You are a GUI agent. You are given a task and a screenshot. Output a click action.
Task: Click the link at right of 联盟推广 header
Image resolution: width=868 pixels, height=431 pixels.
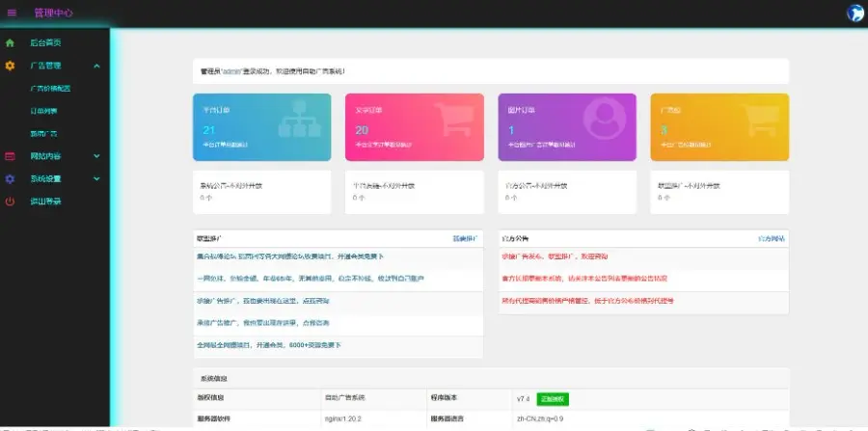pyautogui.click(x=465, y=238)
